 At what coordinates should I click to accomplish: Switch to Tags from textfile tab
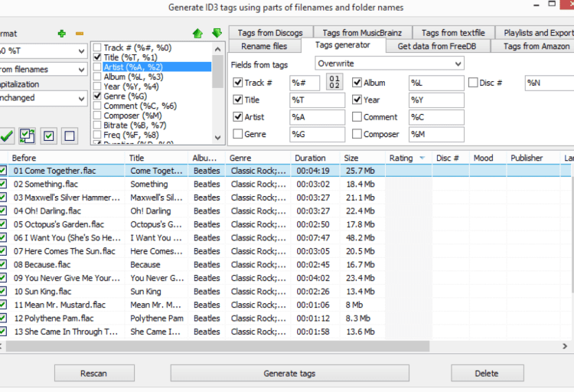click(453, 33)
